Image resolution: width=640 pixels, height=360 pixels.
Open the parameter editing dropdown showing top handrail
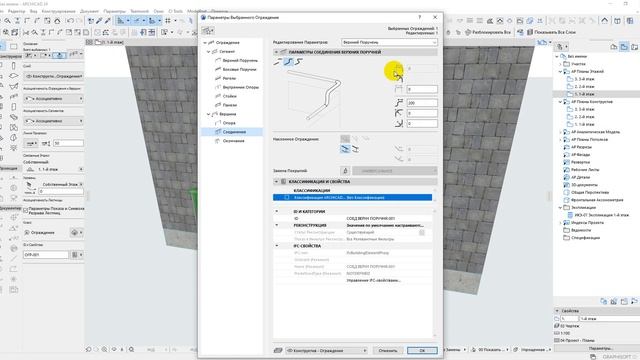(x=389, y=42)
